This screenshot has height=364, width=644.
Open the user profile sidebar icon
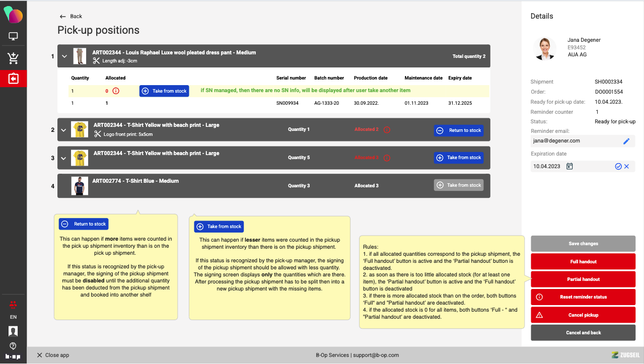(13, 331)
